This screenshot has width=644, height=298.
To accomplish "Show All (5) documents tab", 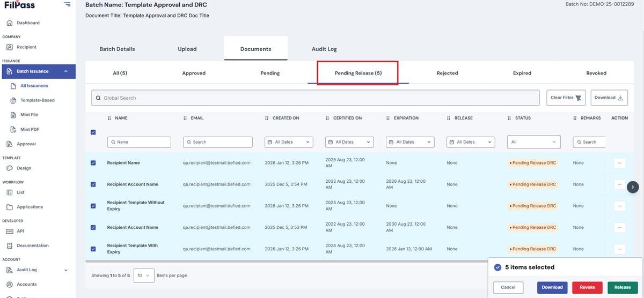I will (x=120, y=73).
